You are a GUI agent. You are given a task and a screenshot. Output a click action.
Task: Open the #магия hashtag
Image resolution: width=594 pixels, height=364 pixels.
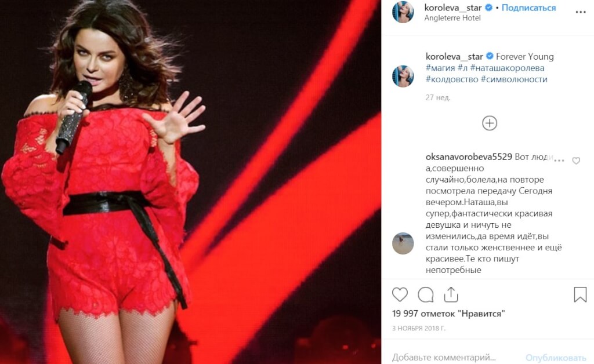point(440,68)
